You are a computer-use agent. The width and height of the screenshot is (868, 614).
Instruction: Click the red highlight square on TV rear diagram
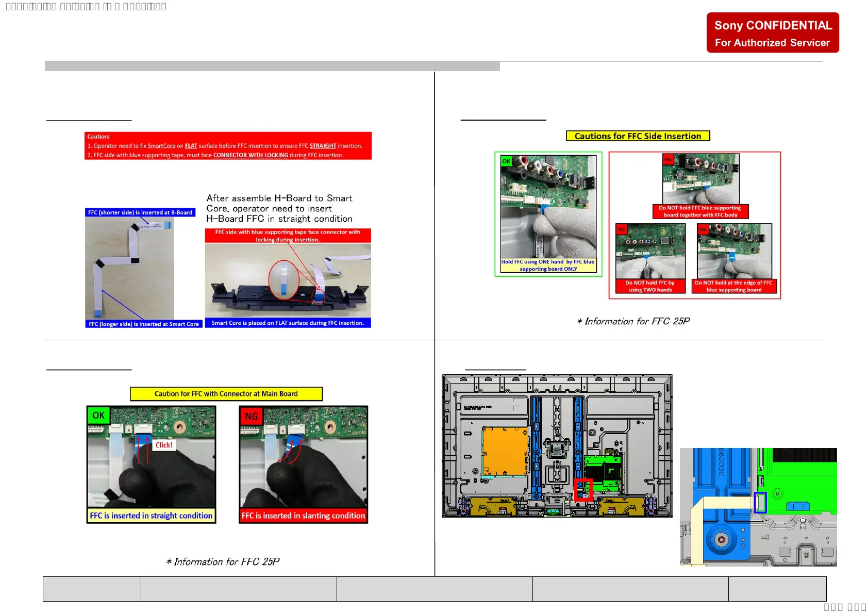click(x=583, y=489)
